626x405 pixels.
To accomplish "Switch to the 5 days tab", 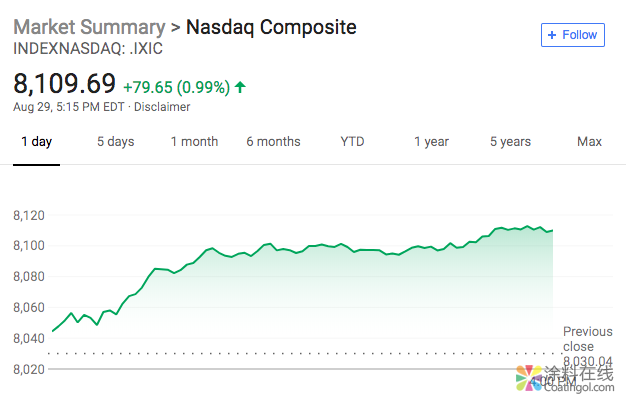I will coord(115,142).
